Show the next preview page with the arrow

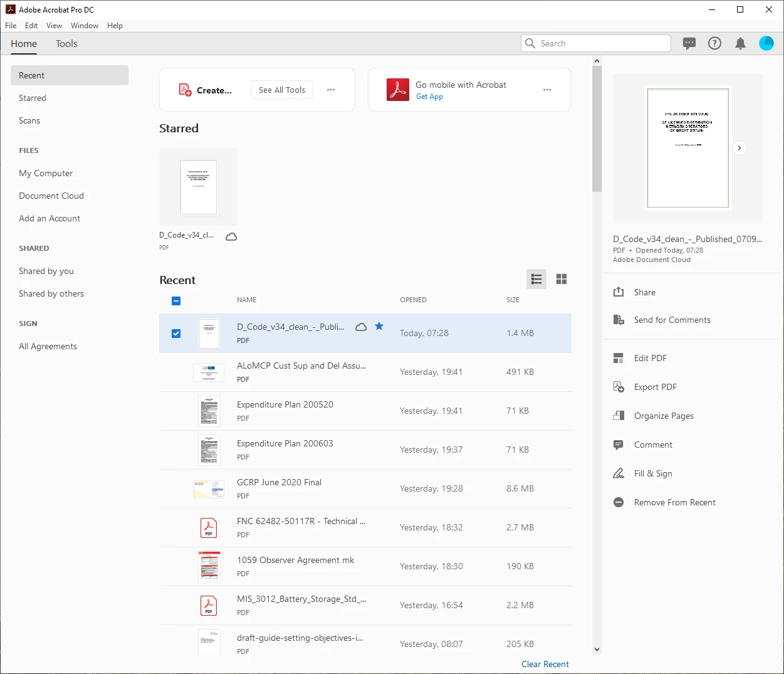pyautogui.click(x=740, y=148)
